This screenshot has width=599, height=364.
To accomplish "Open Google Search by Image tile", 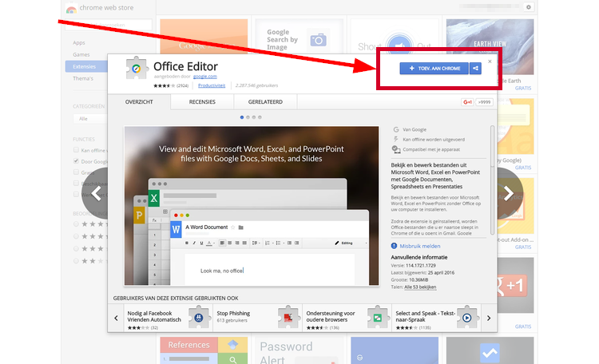I will coord(299,37).
